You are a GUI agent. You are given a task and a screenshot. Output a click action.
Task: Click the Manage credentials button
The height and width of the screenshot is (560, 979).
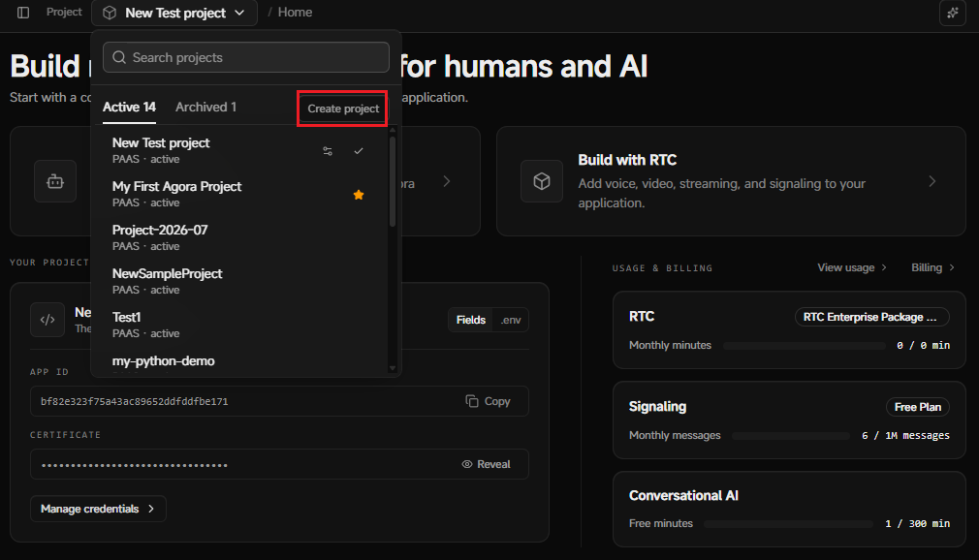click(98, 509)
